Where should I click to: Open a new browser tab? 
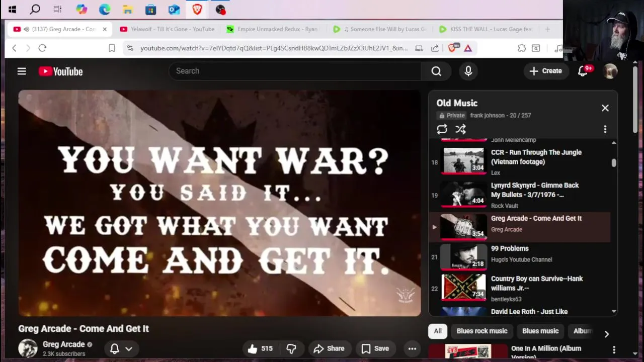coord(547,29)
